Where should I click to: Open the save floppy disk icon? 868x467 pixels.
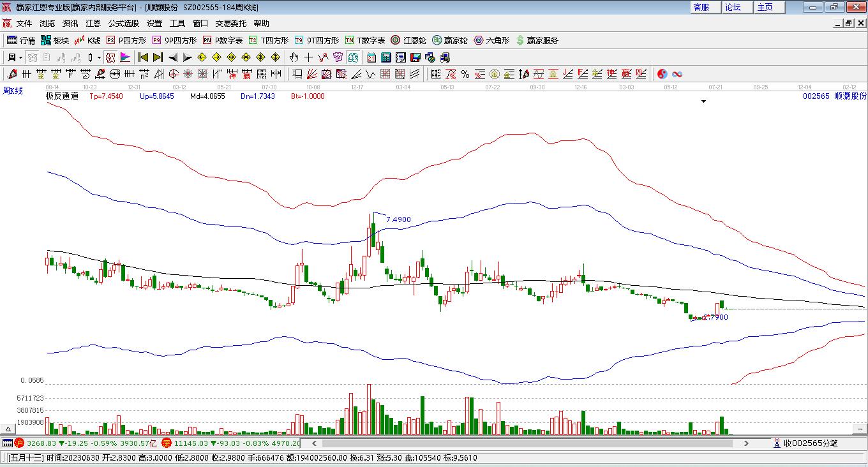point(415,57)
